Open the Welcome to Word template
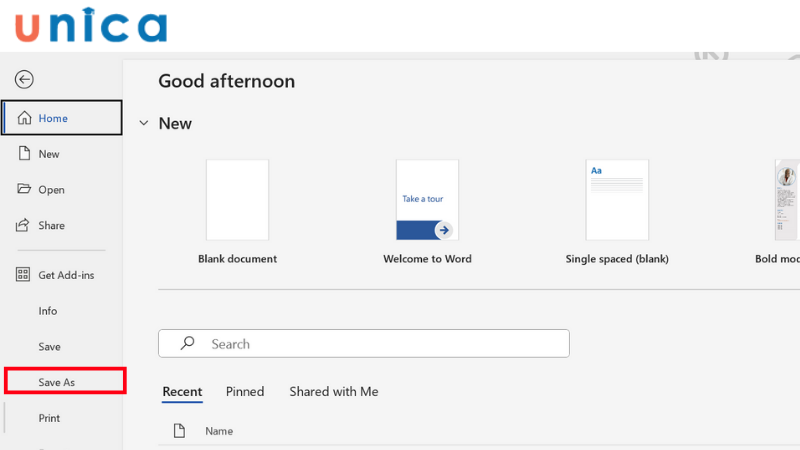This screenshot has height=450, width=800. [427, 201]
